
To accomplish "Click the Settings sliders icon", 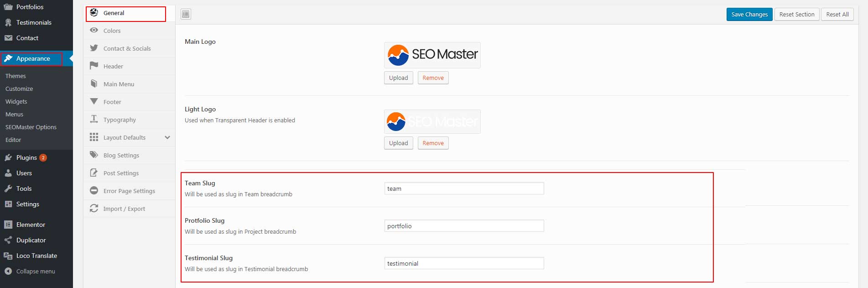I will [x=8, y=204].
